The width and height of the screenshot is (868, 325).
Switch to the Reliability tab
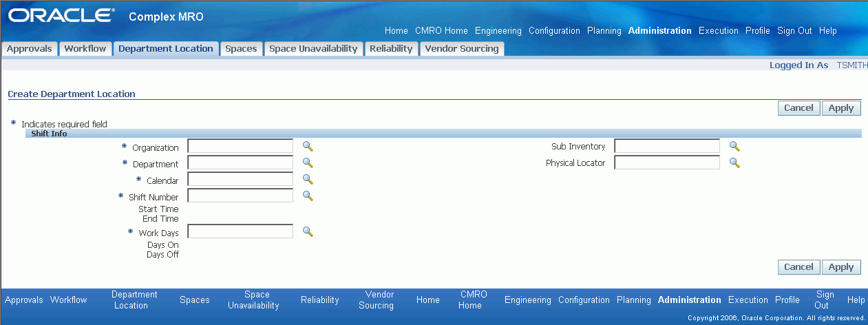coord(391,49)
